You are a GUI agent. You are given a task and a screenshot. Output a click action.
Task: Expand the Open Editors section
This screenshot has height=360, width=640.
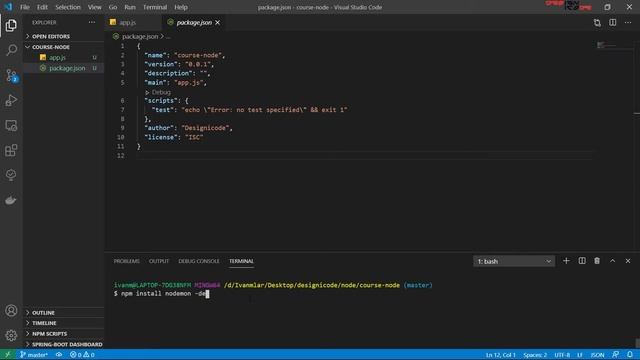click(64, 36)
